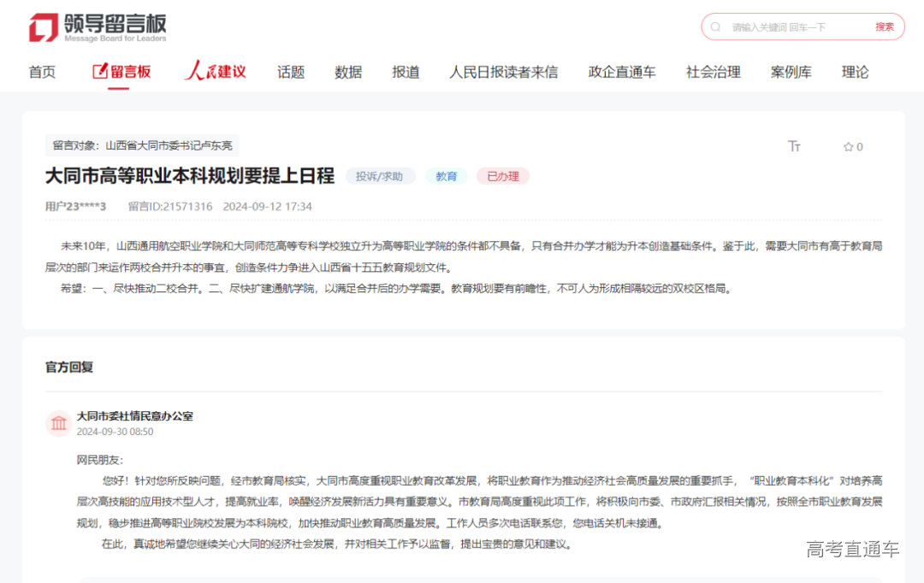Select the red pencil icon on 留言板
The height and width of the screenshot is (583, 924).
99,72
